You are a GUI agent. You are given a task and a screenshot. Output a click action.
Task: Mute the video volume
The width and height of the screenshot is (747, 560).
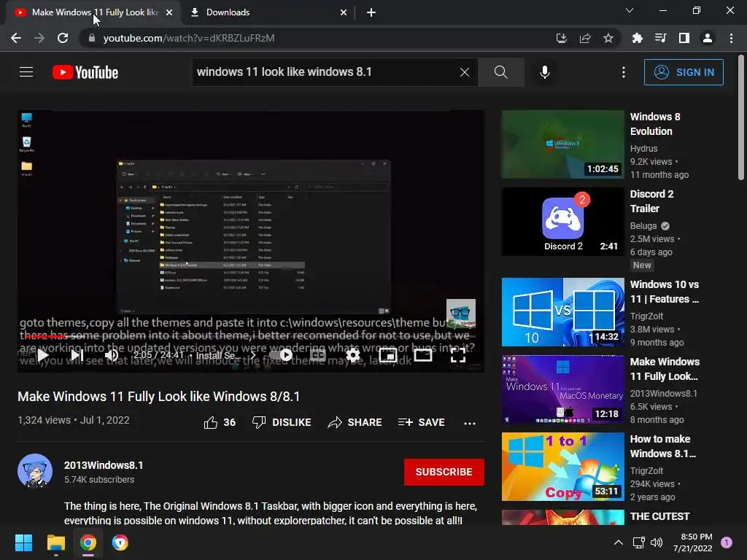tap(112, 355)
